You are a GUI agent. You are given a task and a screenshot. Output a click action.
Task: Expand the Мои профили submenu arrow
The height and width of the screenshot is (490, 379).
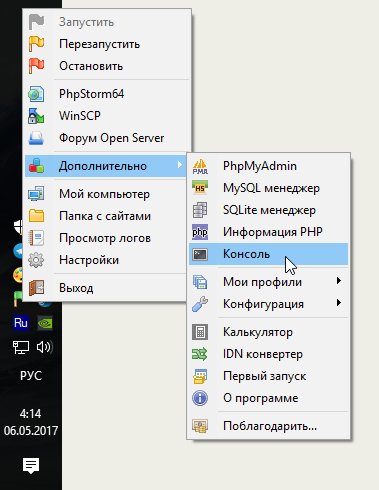coord(339,281)
